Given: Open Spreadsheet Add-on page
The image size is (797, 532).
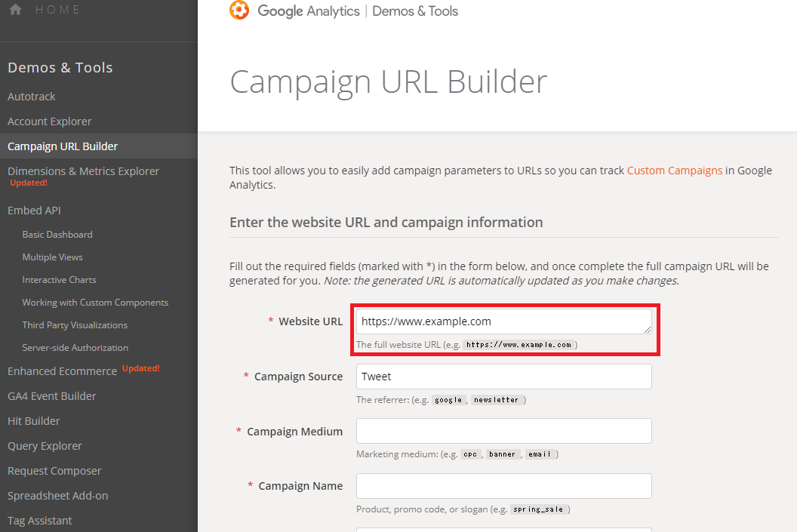Looking at the screenshot, I should pyautogui.click(x=58, y=496).
